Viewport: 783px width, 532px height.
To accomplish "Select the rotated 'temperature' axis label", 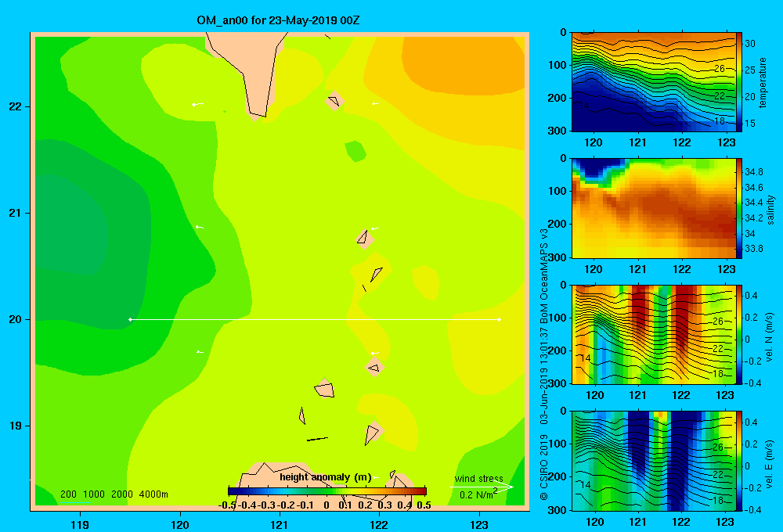I will click(x=763, y=82).
